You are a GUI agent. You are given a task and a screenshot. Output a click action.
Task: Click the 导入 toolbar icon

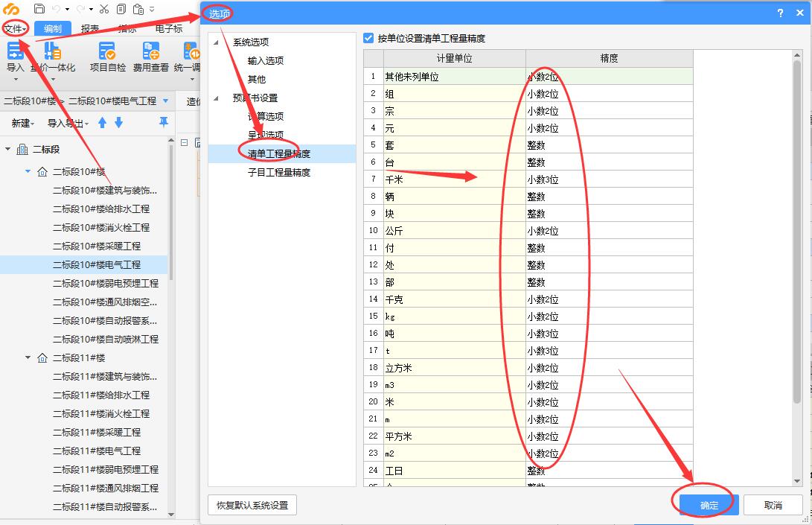(x=15, y=58)
